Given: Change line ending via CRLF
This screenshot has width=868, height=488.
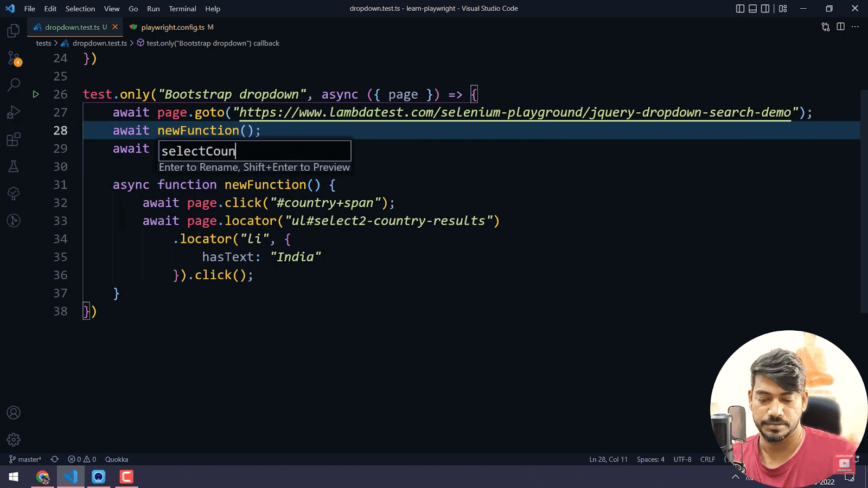Looking at the screenshot, I should [x=707, y=459].
